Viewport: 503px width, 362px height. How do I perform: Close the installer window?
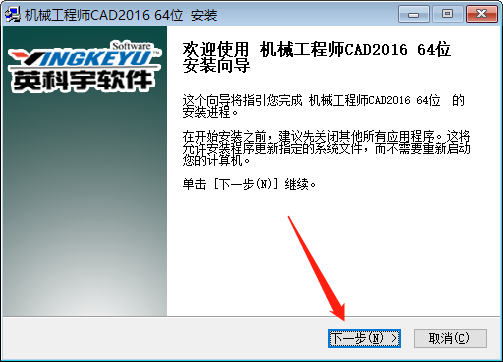[x=482, y=14]
